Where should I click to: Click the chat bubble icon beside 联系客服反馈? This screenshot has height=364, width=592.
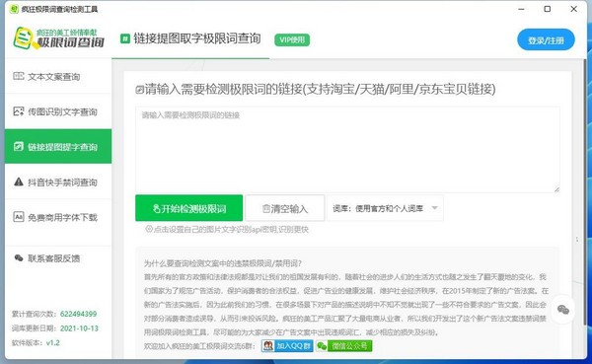click(19, 257)
